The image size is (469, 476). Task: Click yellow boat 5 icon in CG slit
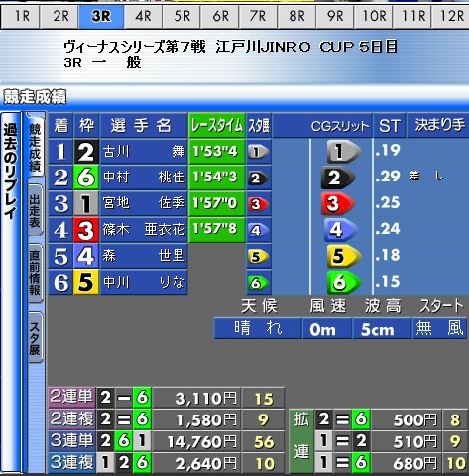tap(344, 256)
